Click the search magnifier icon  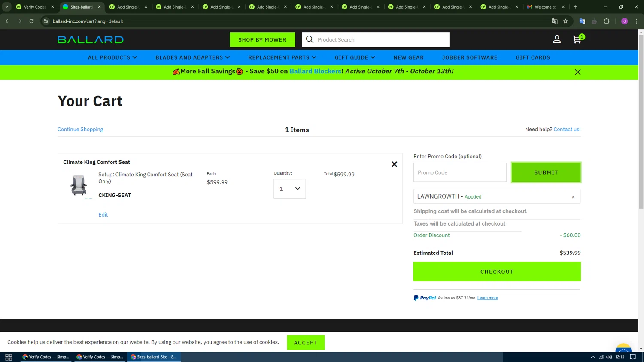[310, 39]
